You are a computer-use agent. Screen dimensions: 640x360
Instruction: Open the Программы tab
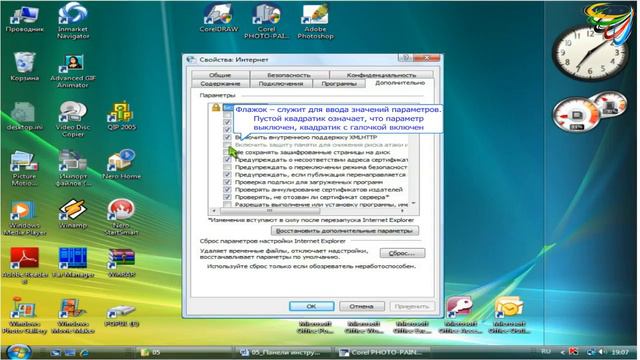pos(339,83)
